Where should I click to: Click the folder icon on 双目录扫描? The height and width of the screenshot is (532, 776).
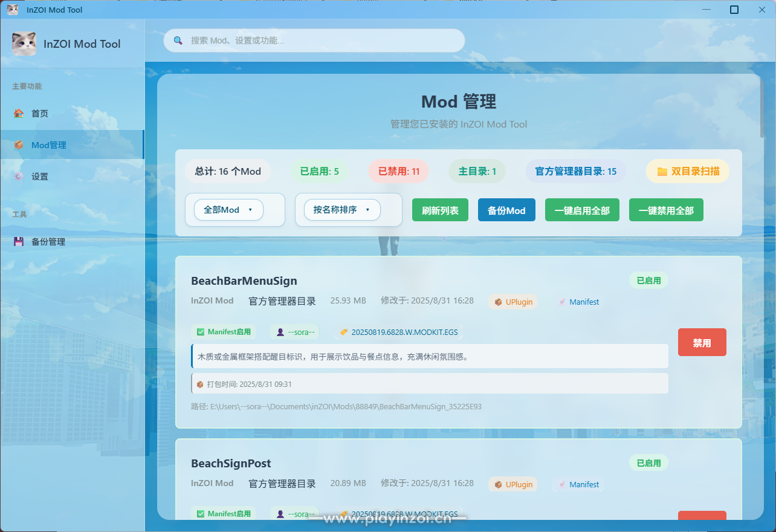tap(662, 172)
